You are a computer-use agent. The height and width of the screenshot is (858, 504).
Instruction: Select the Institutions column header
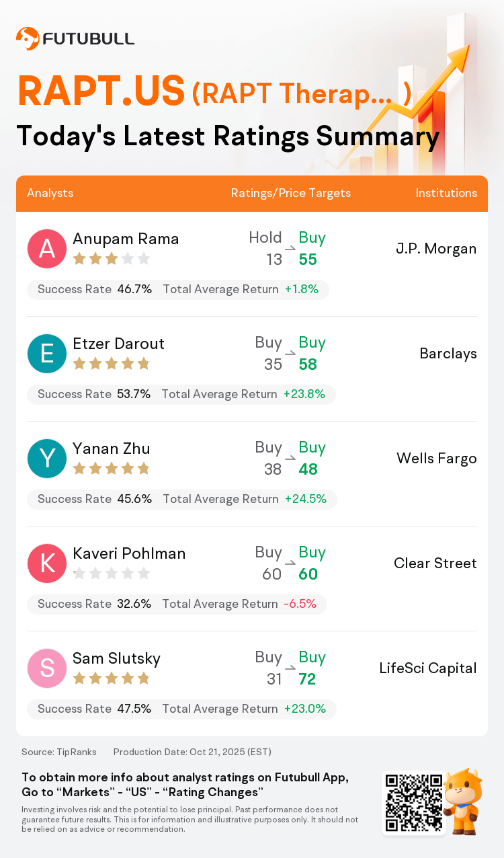[x=446, y=193]
